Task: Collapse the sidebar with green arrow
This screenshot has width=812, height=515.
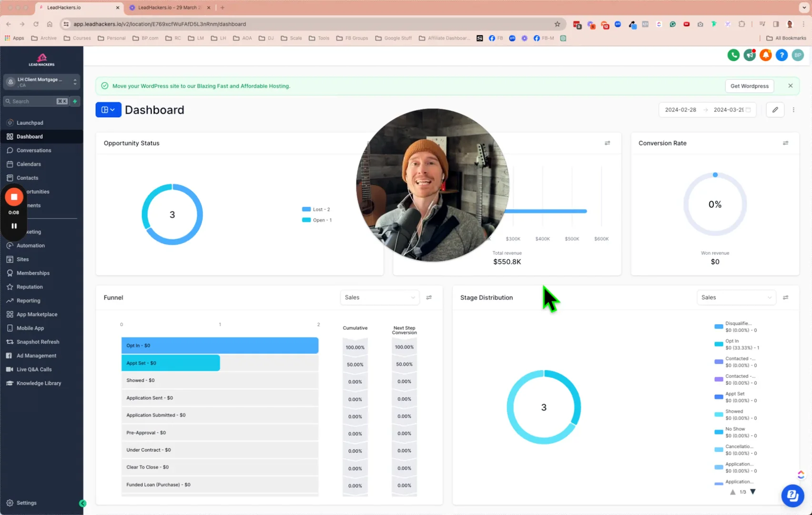Action: click(82, 503)
